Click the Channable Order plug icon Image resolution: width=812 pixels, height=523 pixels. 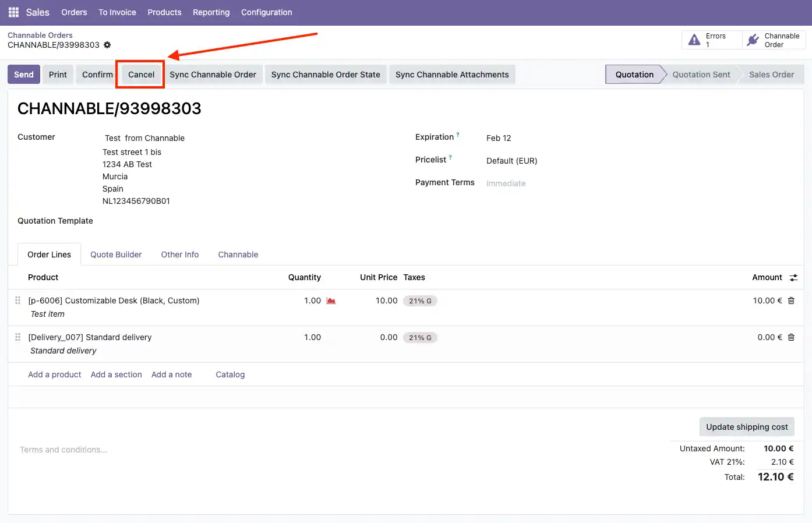pyautogui.click(x=752, y=40)
